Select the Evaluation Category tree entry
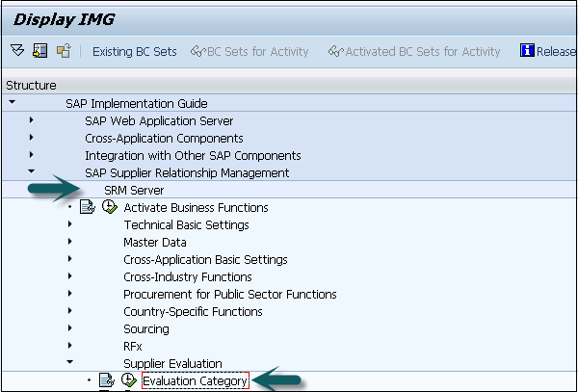 [x=196, y=381]
